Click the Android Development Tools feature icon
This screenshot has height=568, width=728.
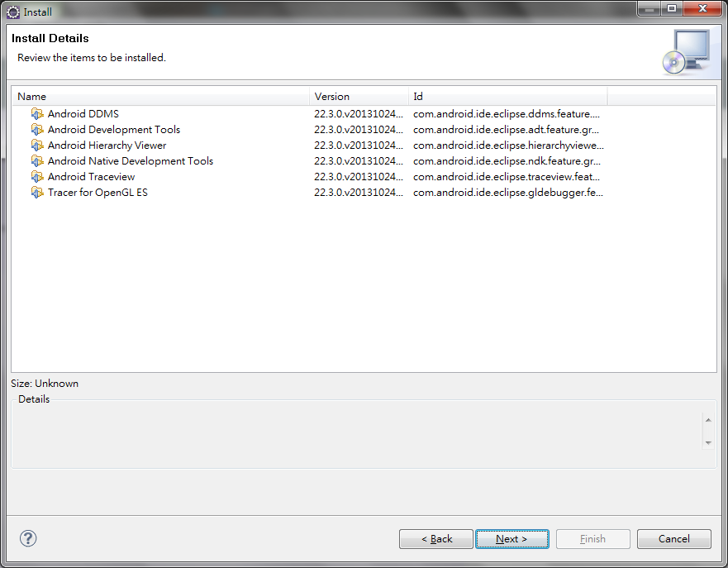[37, 129]
